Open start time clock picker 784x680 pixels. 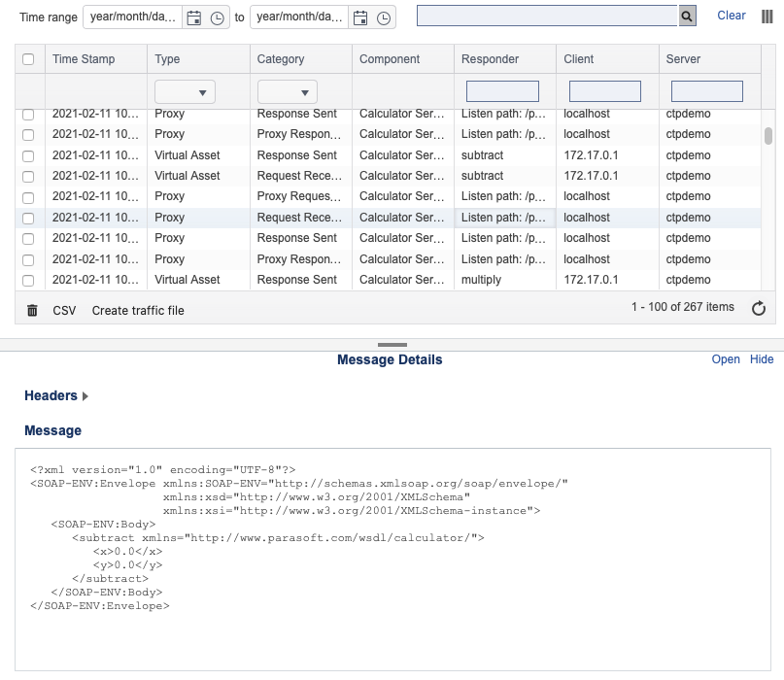[x=217, y=18]
